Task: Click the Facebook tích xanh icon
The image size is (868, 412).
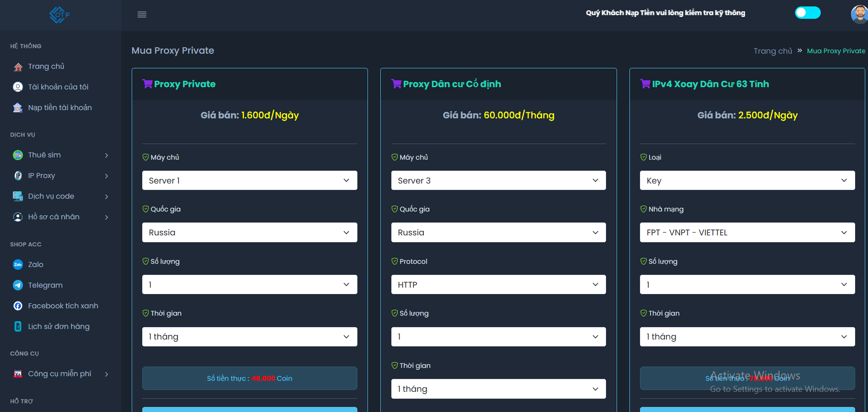Action: 18,306
